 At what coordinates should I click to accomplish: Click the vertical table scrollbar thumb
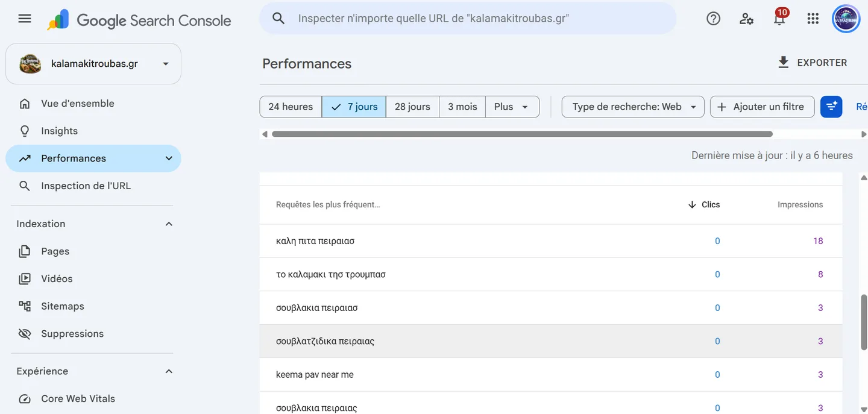pyautogui.click(x=863, y=322)
